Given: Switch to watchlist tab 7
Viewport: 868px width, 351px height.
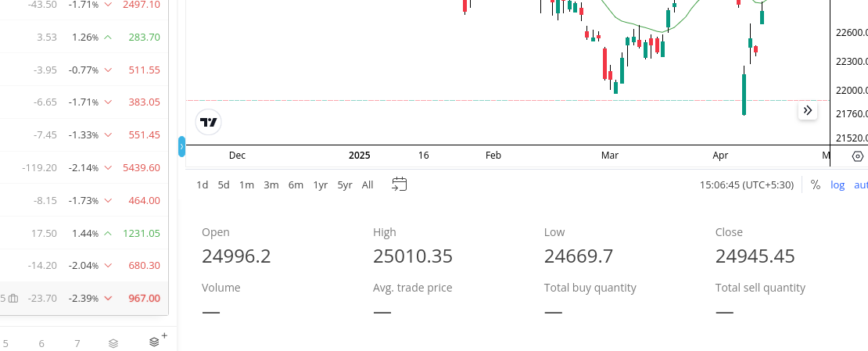Looking at the screenshot, I should 77,343.
